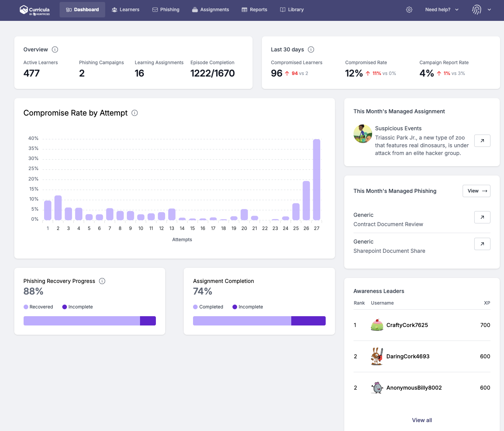Click the Overview info icon

click(x=55, y=49)
